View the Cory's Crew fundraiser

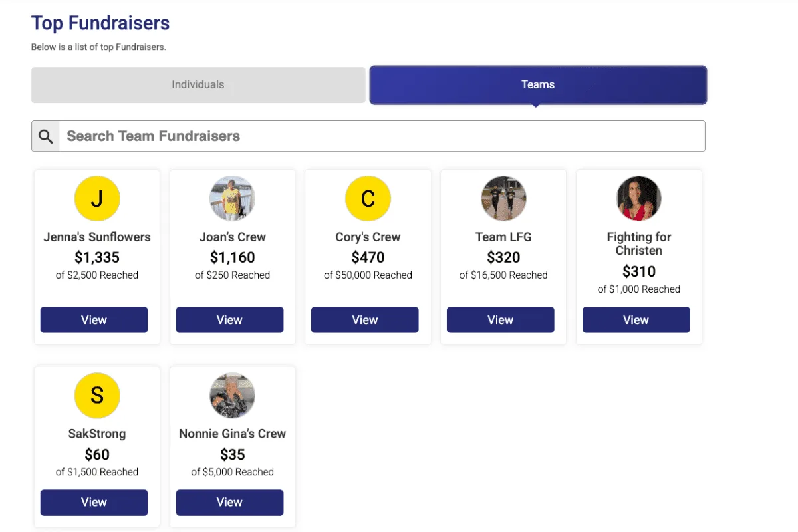pos(364,320)
